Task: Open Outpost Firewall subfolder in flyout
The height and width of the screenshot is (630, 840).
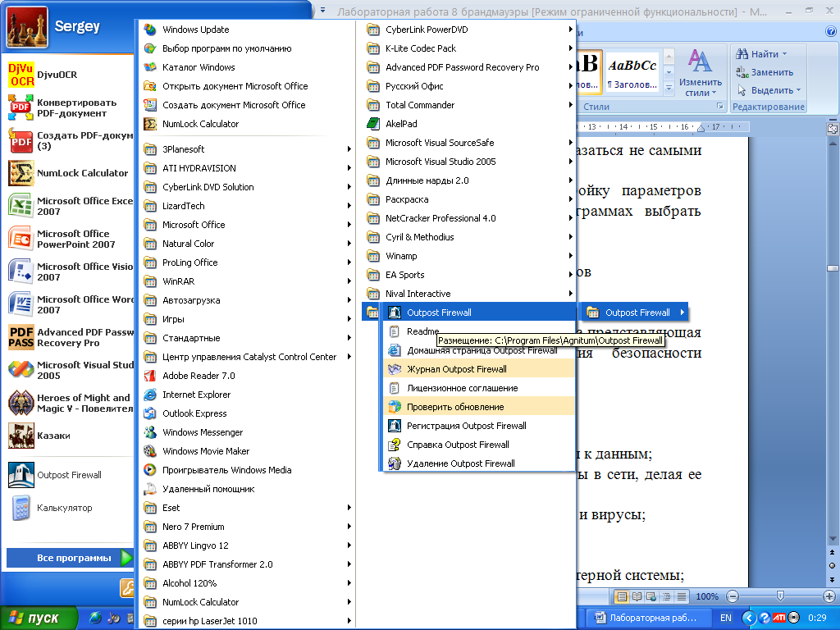Action: [635, 313]
